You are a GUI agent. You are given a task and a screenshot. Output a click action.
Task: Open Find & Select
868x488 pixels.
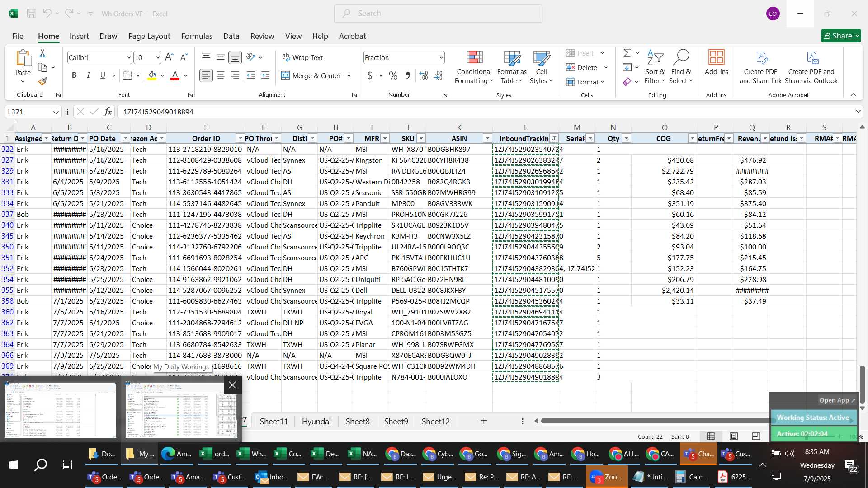click(x=681, y=67)
